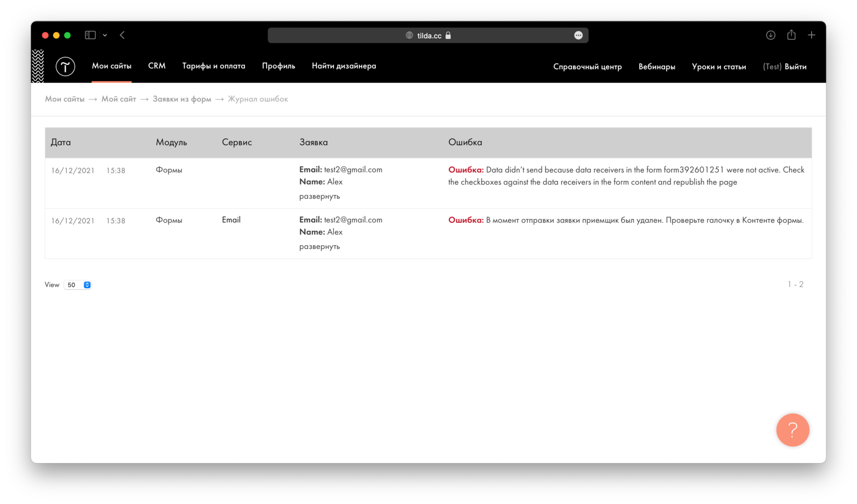The image size is (857, 504).
Task: Open the CRM menu item
Action: 157,66
